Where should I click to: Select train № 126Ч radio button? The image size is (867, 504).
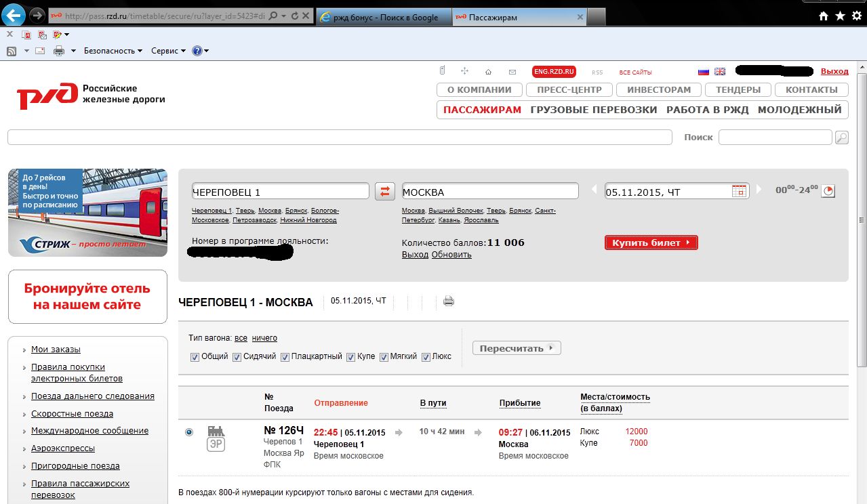click(189, 432)
